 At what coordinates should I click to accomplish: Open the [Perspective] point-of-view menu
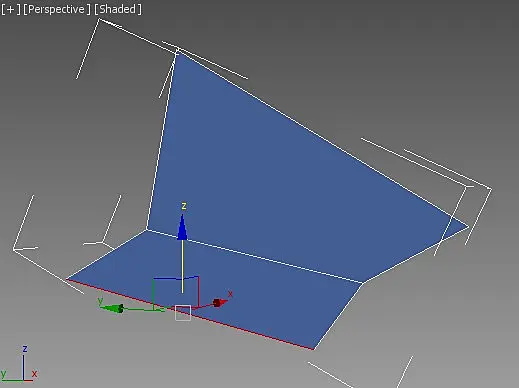coord(57,9)
